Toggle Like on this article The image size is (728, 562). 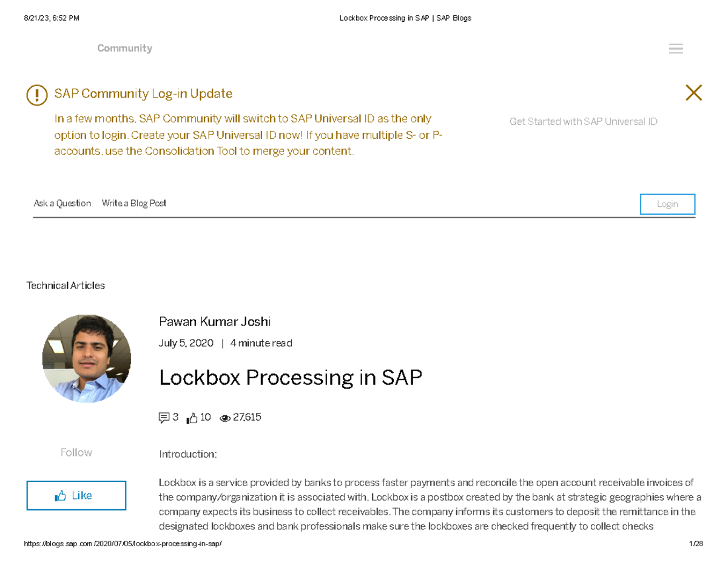coord(76,495)
